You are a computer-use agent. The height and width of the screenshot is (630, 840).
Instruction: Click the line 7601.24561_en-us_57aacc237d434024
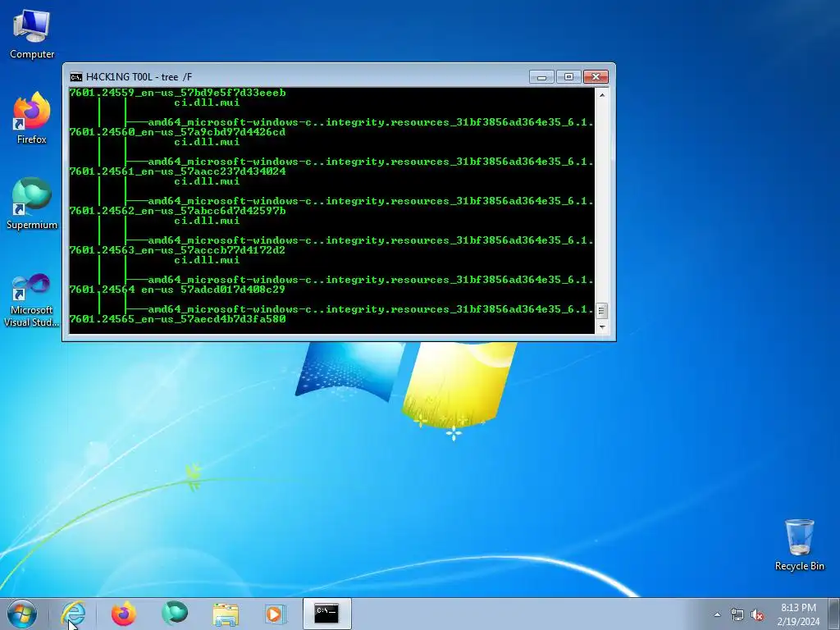(177, 171)
